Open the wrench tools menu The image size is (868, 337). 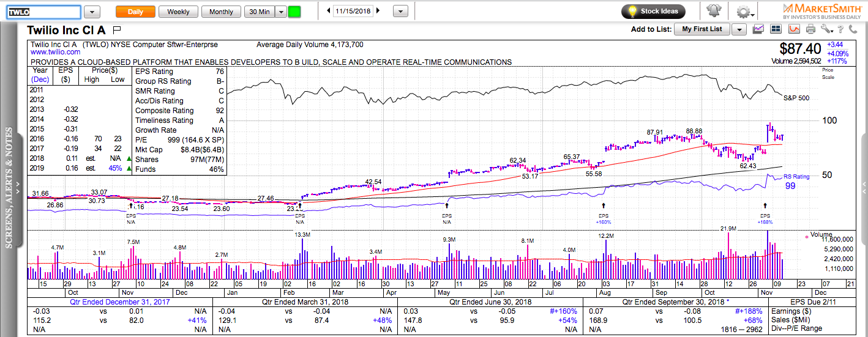(827, 29)
